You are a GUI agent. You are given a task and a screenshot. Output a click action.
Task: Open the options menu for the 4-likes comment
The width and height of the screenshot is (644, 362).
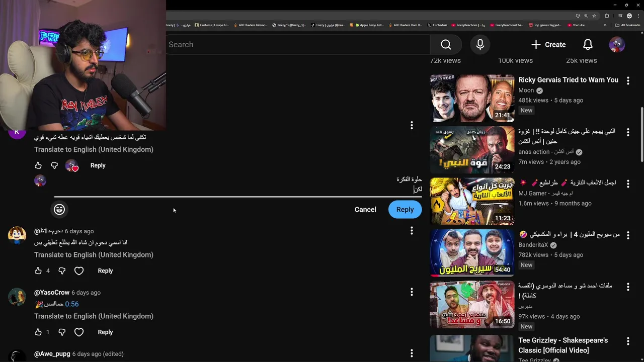(x=412, y=230)
